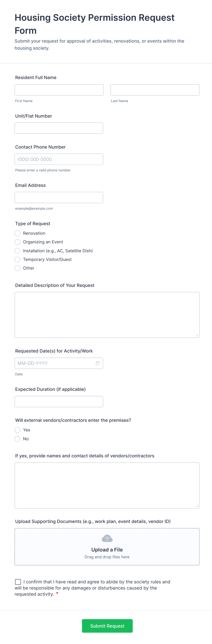Select Other as request type
Viewport: 212px width, 644px height.
click(x=18, y=268)
